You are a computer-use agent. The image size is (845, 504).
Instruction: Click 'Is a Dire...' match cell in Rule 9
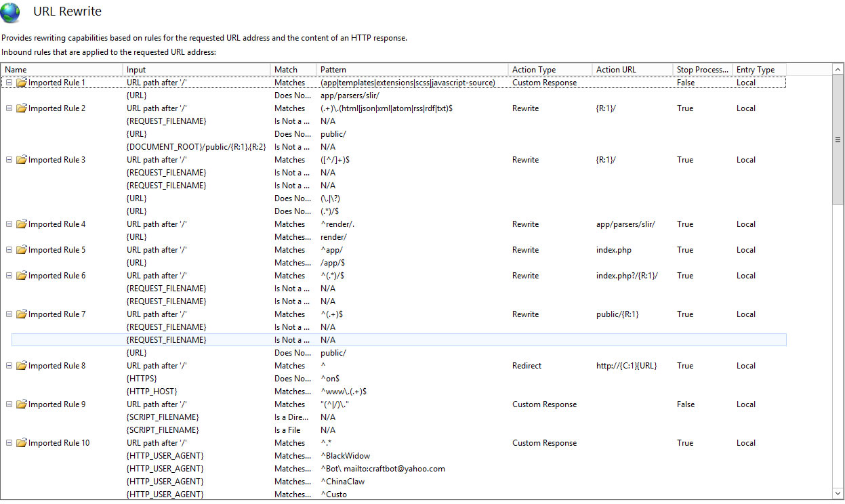pyautogui.click(x=291, y=417)
